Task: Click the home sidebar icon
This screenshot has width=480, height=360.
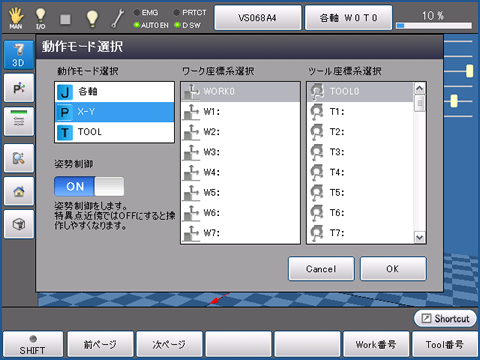Action: (x=19, y=191)
